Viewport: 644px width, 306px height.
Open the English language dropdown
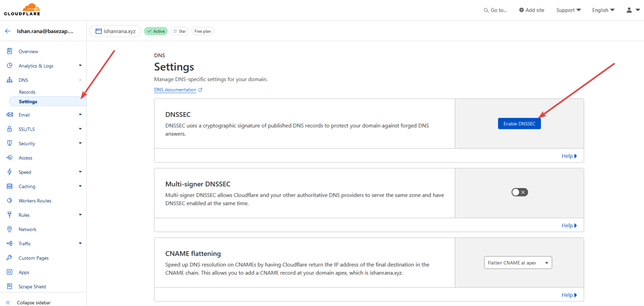click(603, 10)
